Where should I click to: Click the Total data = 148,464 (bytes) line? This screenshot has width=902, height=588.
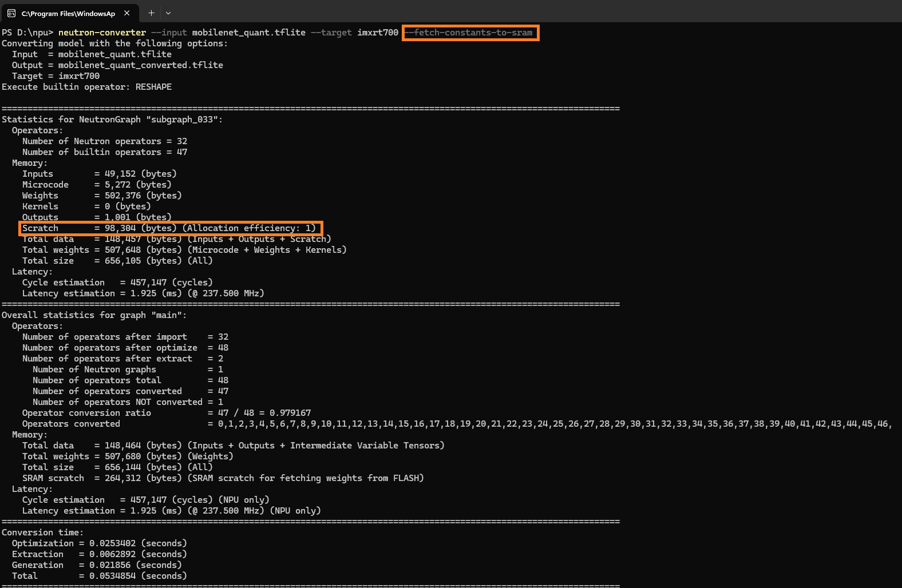pyautogui.click(x=234, y=446)
